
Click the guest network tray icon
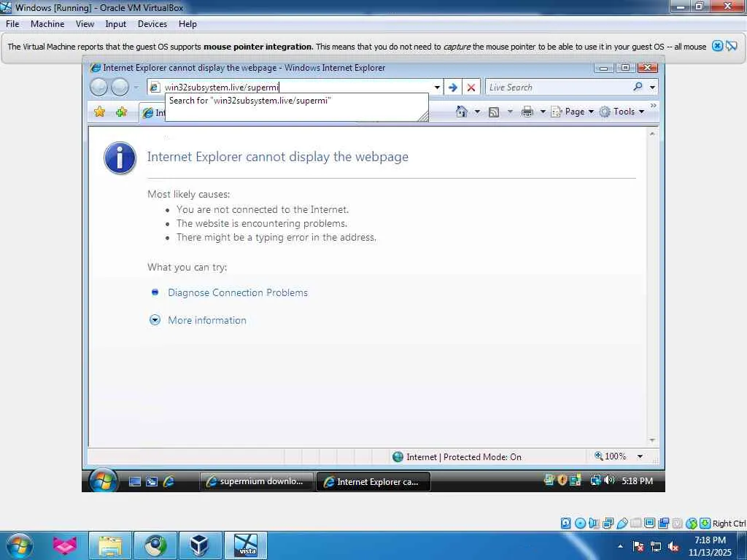click(595, 480)
